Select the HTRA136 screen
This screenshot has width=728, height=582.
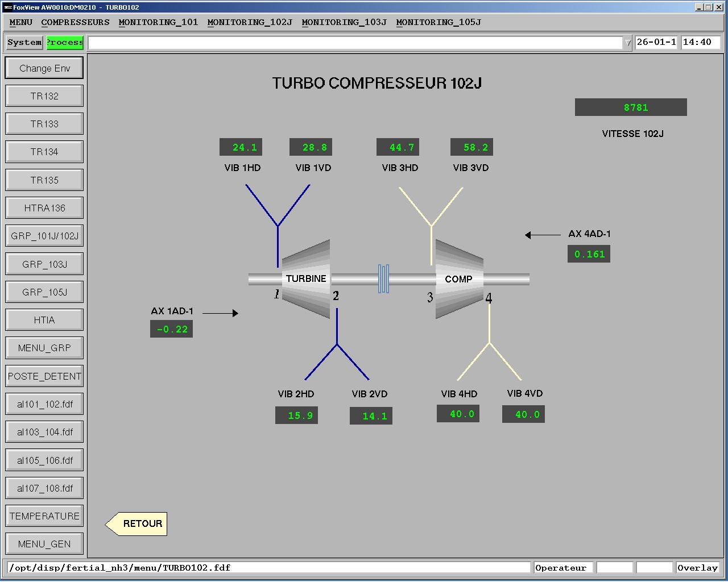44,207
